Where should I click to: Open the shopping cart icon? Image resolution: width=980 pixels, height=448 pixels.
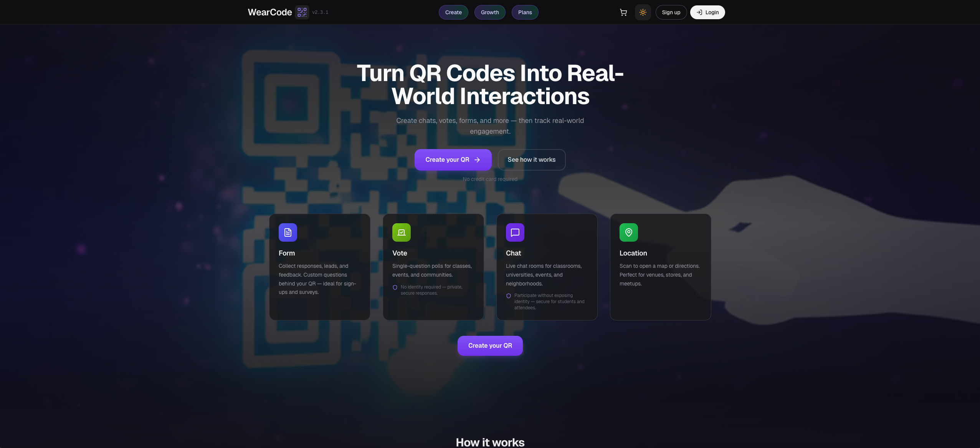(x=623, y=12)
